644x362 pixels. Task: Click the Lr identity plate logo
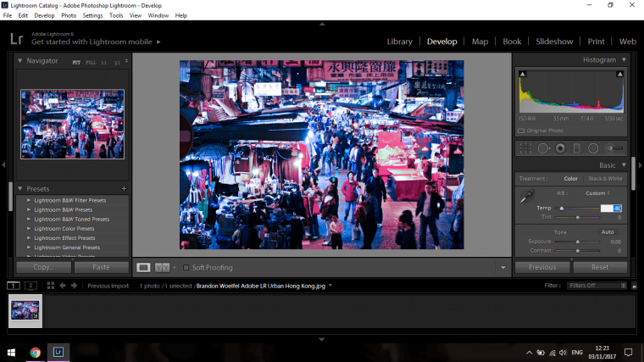16,39
